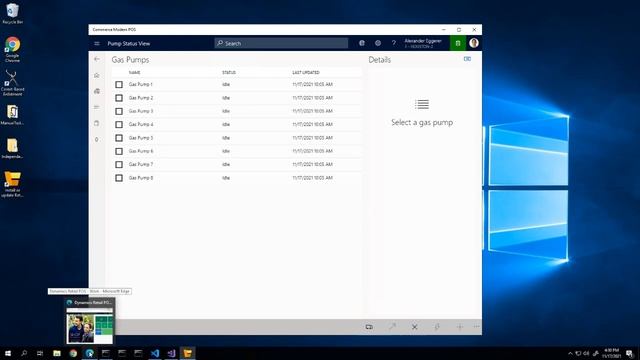Image resolution: width=640 pixels, height=360 pixels.
Task: Click the Alexander Eggerer user name
Action: pos(423,41)
